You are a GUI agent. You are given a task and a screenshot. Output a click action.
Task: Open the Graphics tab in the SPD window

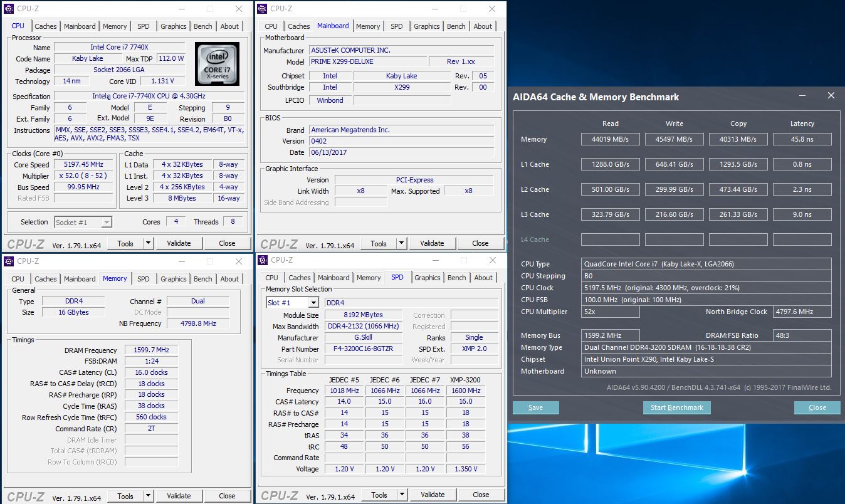coord(427,278)
